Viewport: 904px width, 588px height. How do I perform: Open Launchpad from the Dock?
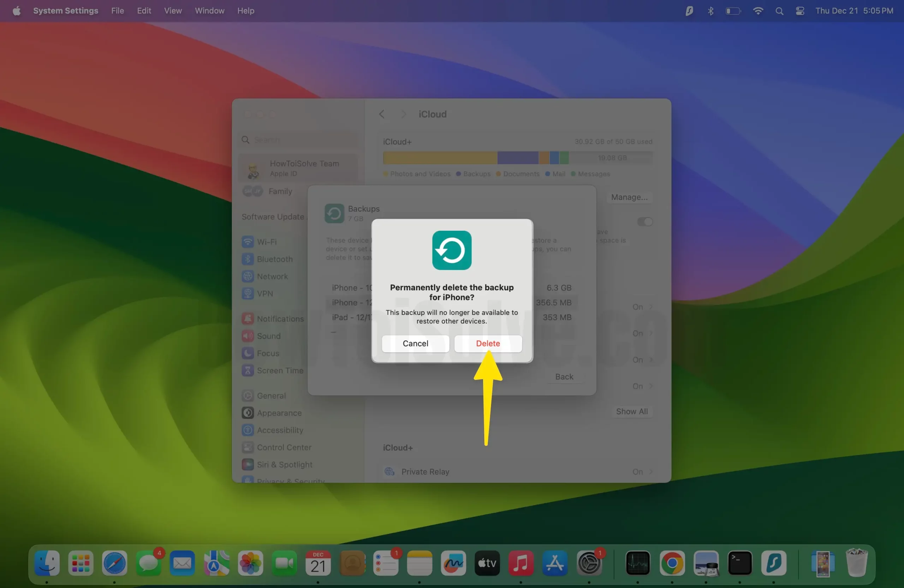81,563
